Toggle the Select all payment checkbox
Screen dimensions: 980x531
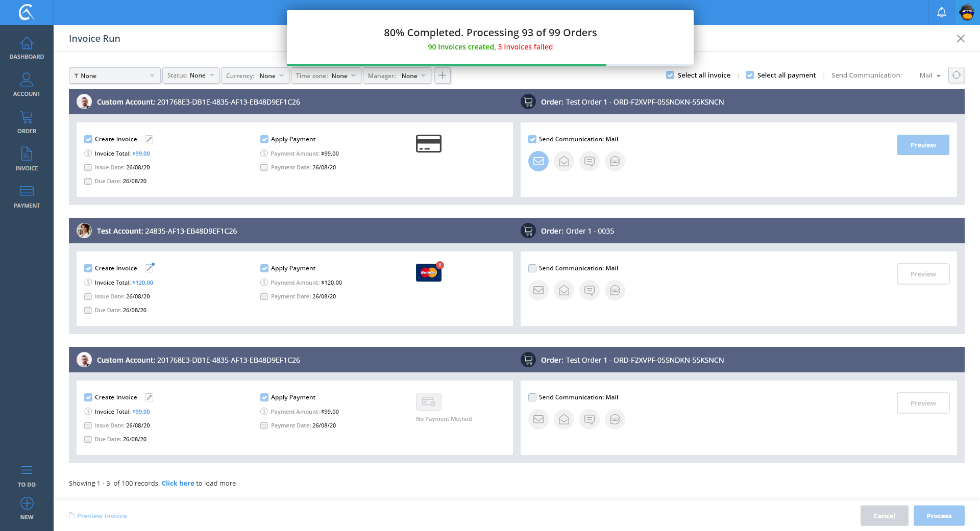(x=750, y=75)
